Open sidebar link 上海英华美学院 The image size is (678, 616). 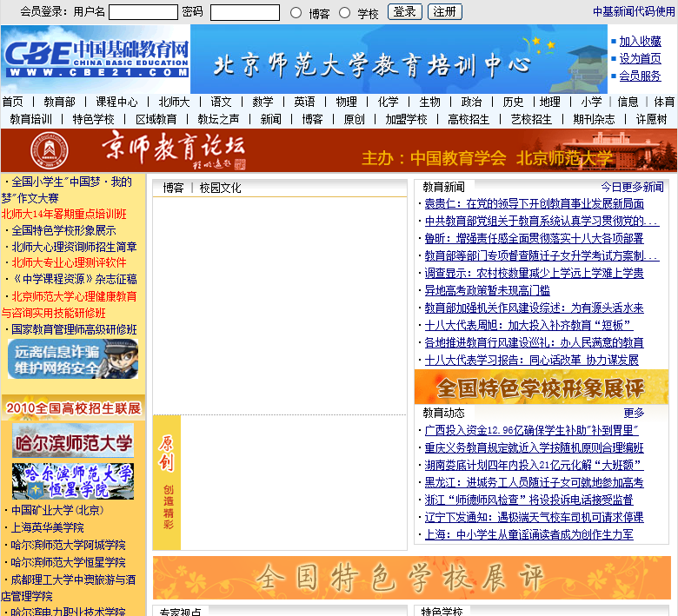pyautogui.click(x=48, y=528)
